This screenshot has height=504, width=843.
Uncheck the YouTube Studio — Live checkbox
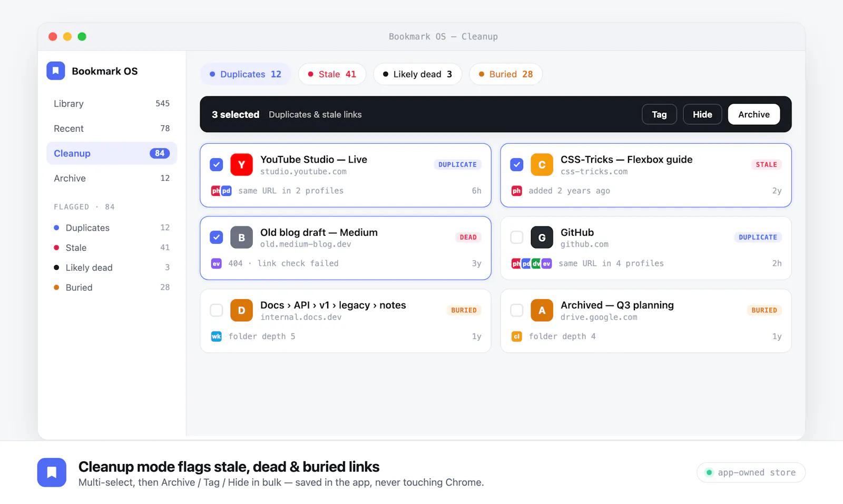216,165
